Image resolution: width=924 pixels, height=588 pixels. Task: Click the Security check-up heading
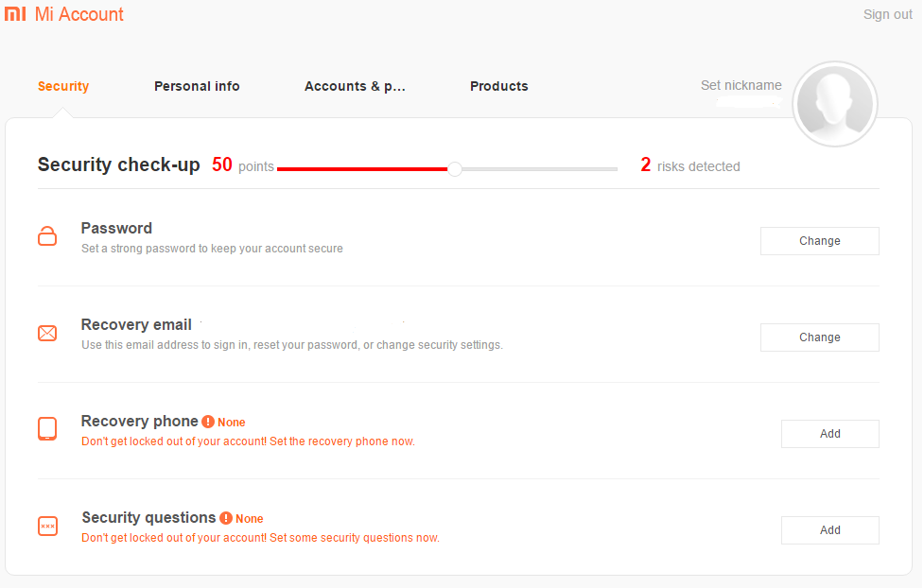coord(119,164)
